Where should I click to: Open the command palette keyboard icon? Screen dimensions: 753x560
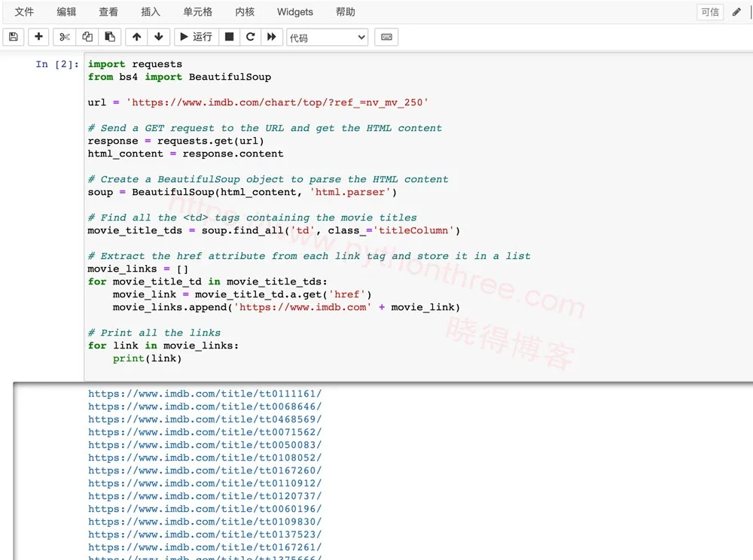[386, 37]
